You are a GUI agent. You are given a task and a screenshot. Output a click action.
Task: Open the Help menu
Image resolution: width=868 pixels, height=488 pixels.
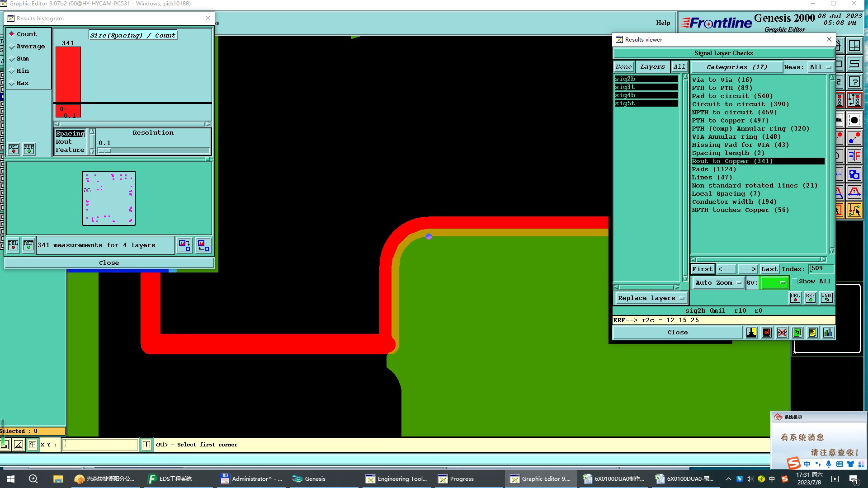(663, 23)
